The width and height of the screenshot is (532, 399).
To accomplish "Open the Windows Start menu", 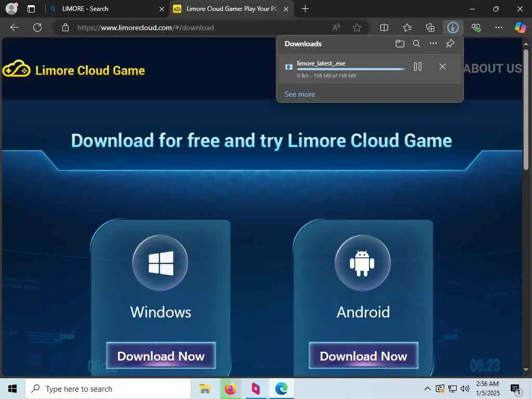I will click(12, 389).
